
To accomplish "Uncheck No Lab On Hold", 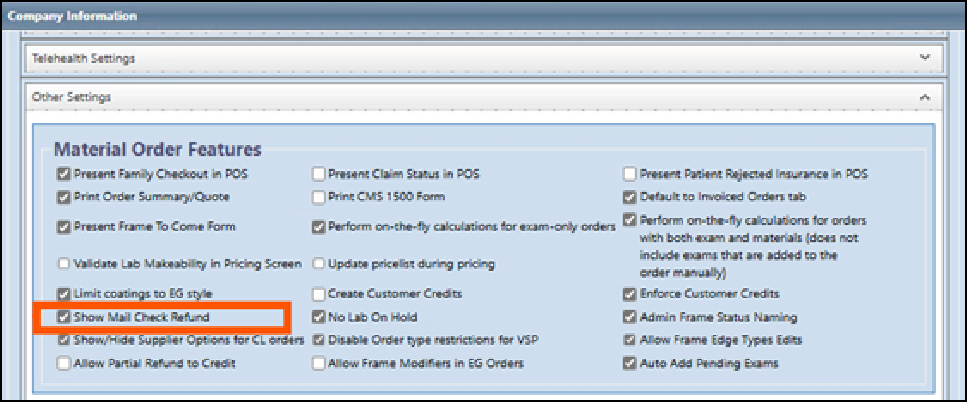I will [x=319, y=318].
